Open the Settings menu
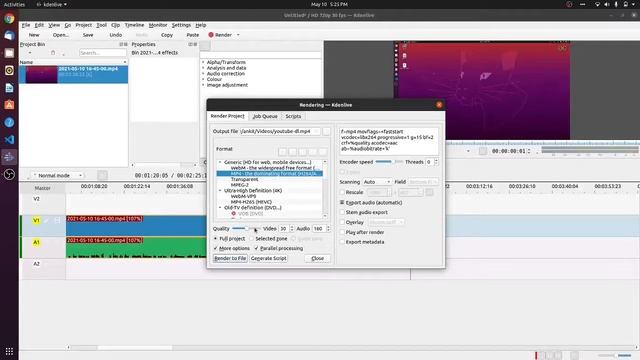The width and height of the screenshot is (640, 360). (181, 25)
